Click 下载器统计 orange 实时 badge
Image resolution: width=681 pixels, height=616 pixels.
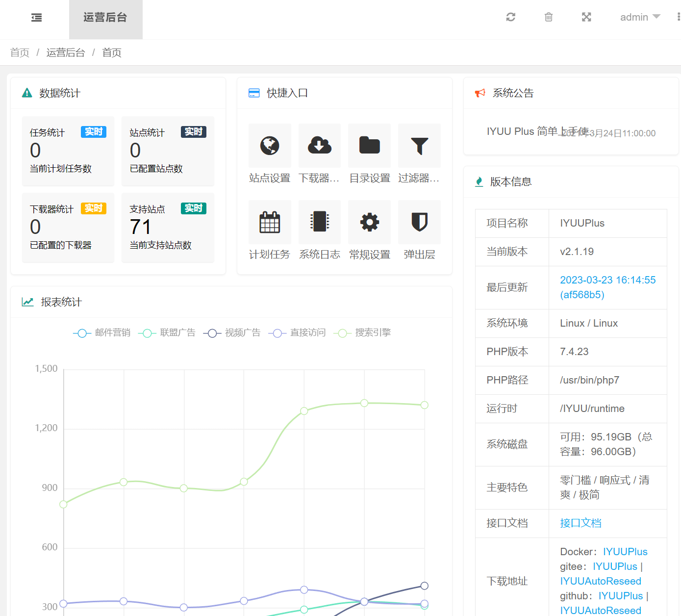click(x=94, y=208)
